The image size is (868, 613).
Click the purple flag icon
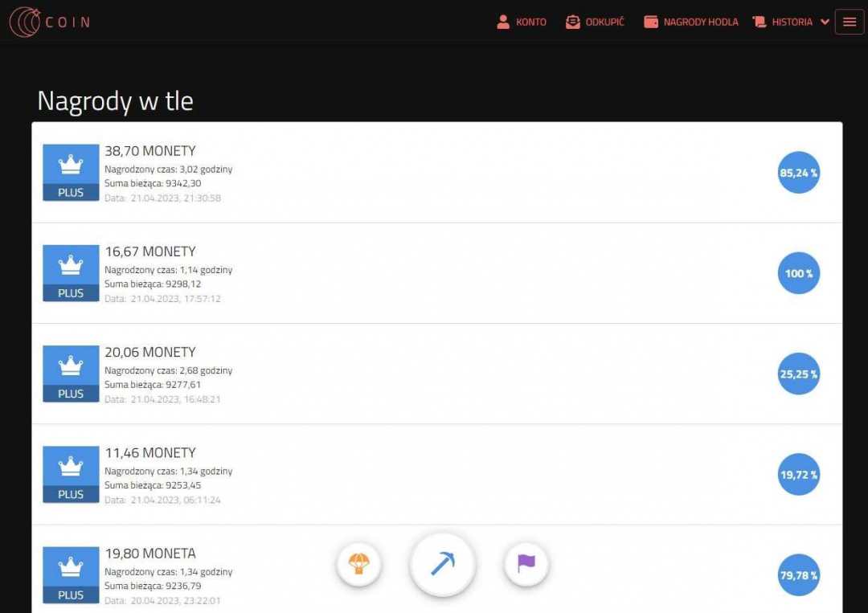pyautogui.click(x=526, y=564)
